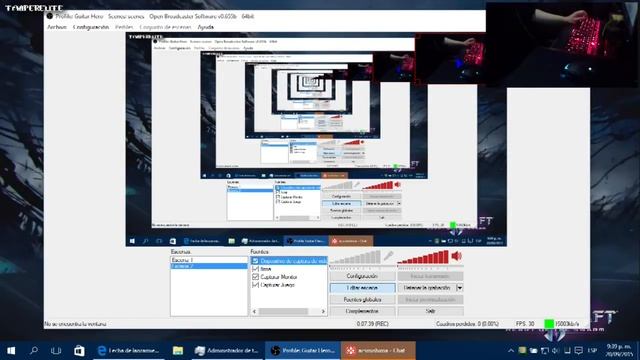Image resolution: width=640 pixels, height=360 pixels.
Task: Click the sources list left scroll arrow
Action: 255,311
